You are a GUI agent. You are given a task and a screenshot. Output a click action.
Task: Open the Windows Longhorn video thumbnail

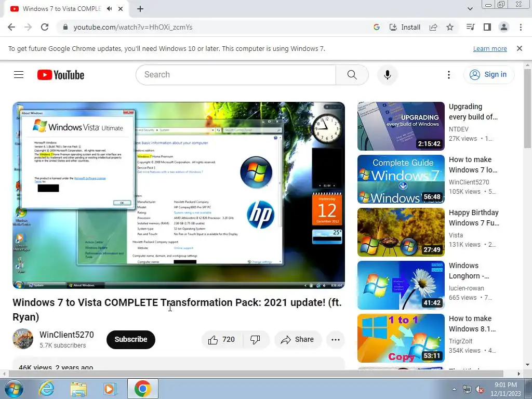click(401, 285)
